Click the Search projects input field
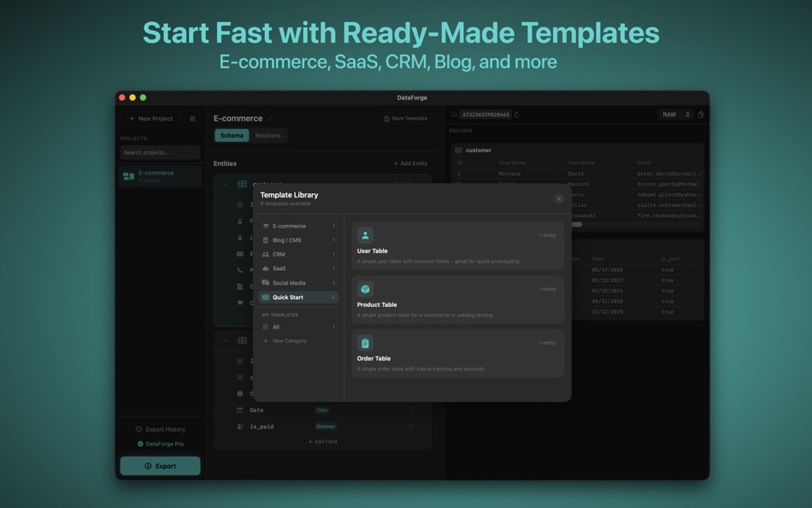Viewport: 812px width, 508px height. coord(160,152)
